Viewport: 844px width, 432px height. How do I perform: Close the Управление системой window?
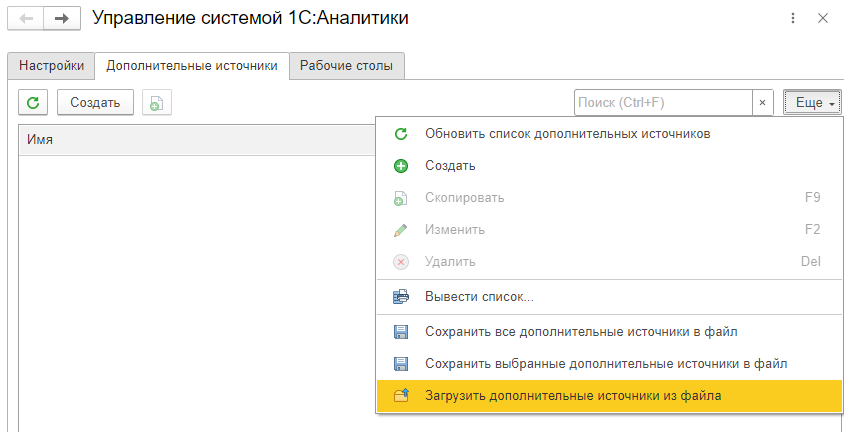coord(822,18)
